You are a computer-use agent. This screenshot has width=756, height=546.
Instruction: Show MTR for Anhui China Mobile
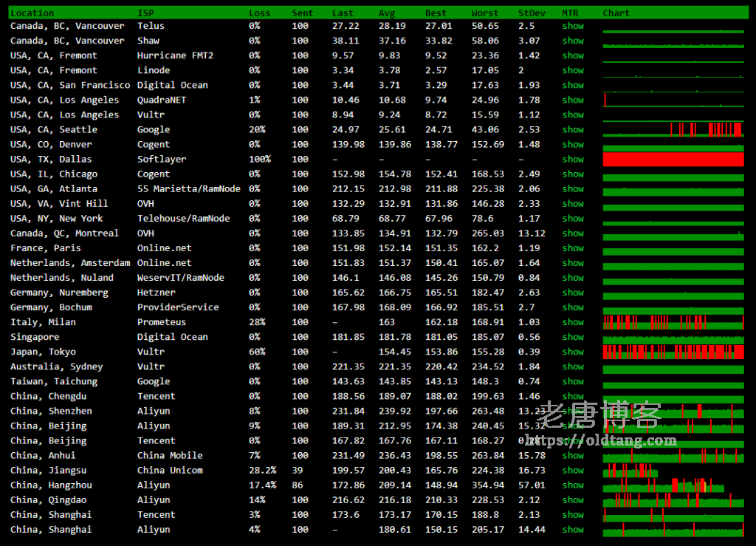[x=573, y=456]
